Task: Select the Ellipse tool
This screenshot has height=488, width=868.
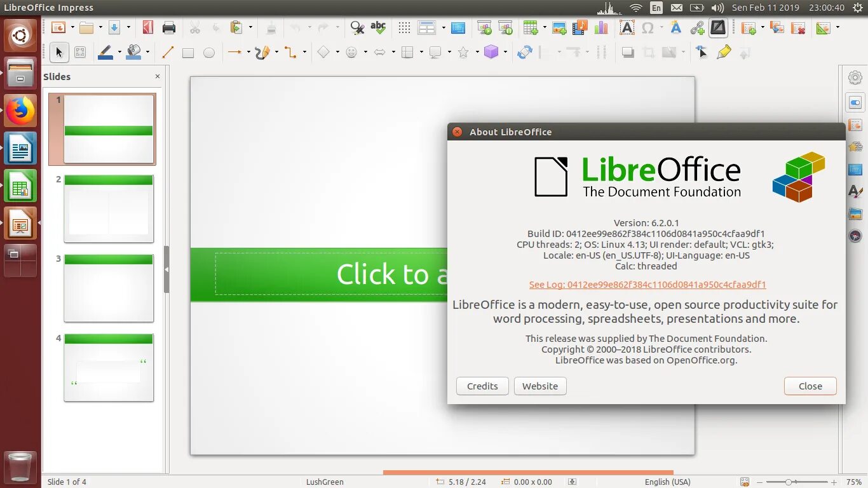Action: click(209, 53)
